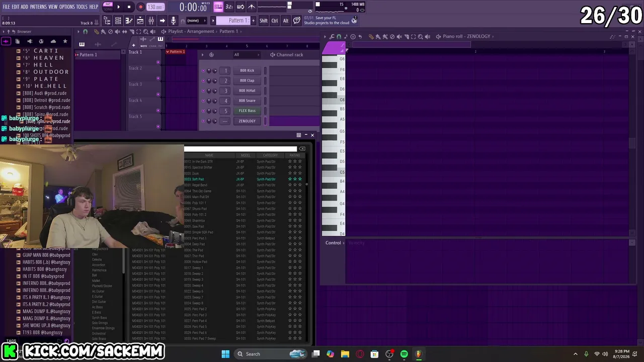This screenshot has height=362, width=644.
Task: Open the OPTIONS menu
Action: 67,7
